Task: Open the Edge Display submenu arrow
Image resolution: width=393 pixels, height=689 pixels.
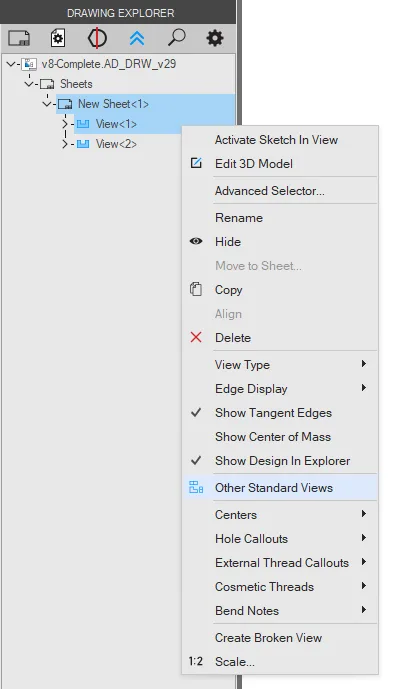Action: point(364,388)
